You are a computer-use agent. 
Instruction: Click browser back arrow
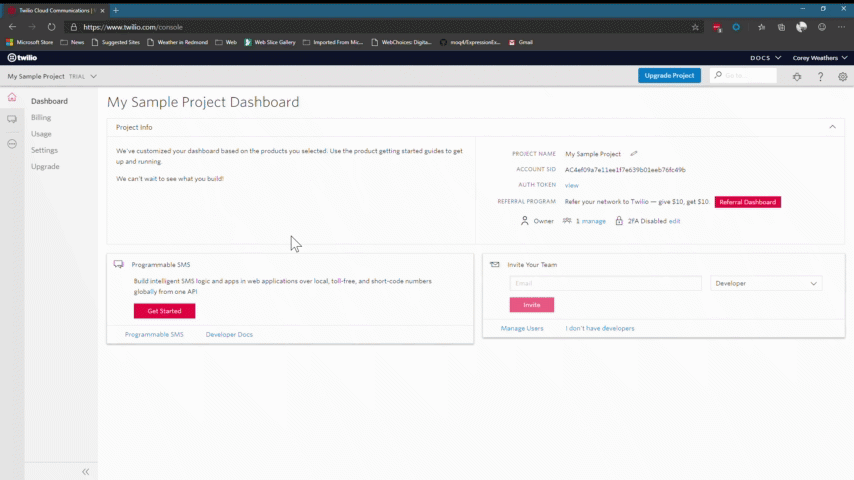point(13,27)
